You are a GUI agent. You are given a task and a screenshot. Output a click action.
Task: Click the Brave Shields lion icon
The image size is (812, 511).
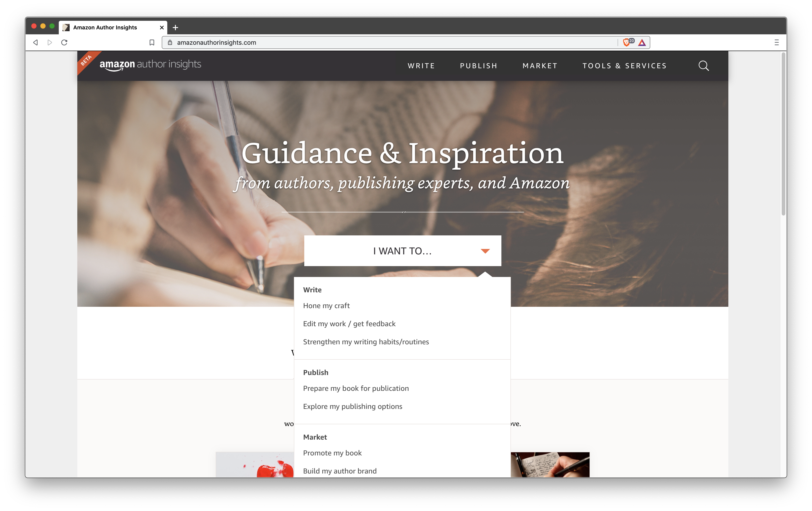626,42
